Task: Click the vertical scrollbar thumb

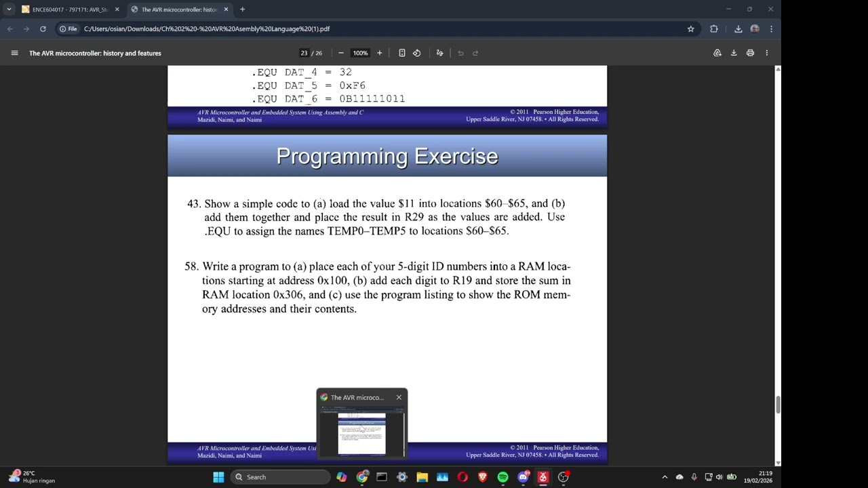Action: point(778,405)
